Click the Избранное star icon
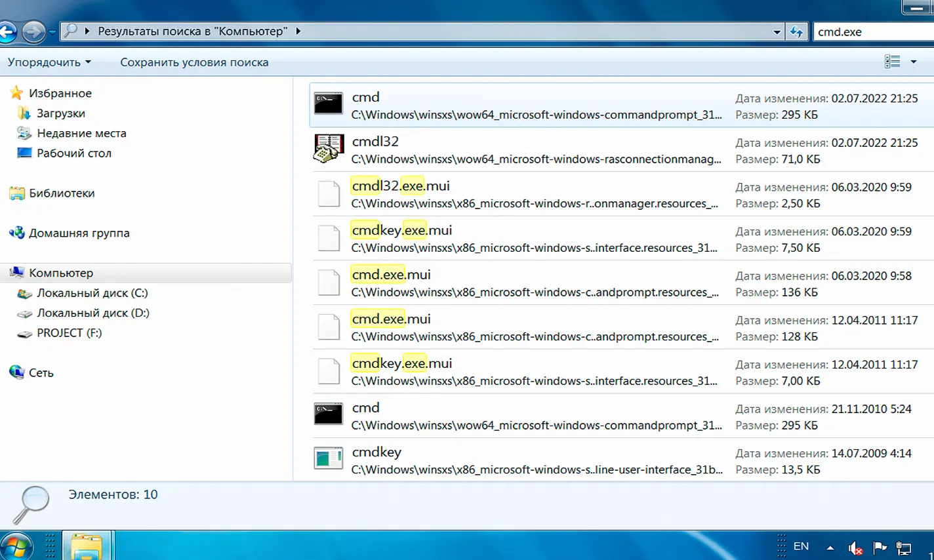The image size is (934, 560). point(17,93)
